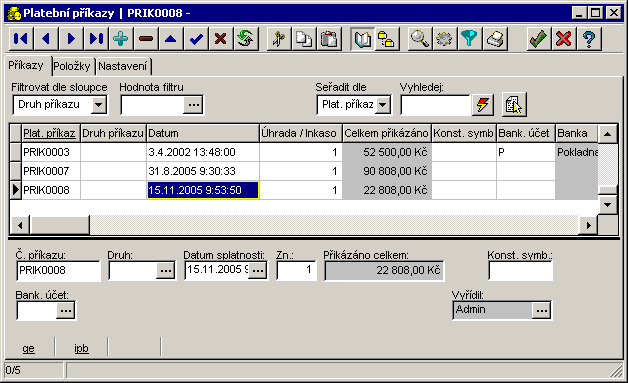Go to first record in toolbar
The image size is (628, 383).
[21, 39]
